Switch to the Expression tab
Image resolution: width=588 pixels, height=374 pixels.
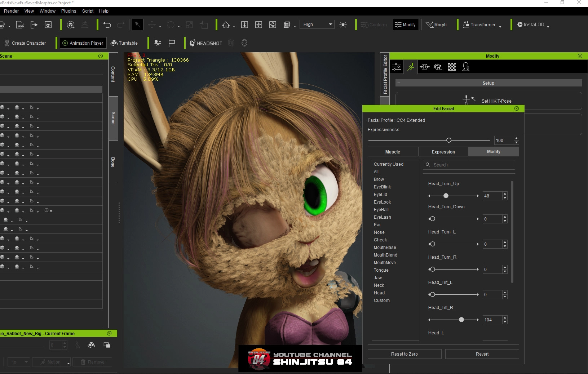tap(443, 152)
